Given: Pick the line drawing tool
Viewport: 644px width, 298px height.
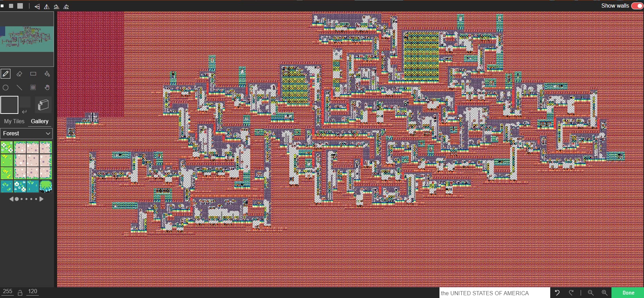Looking at the screenshot, I should click(19, 88).
